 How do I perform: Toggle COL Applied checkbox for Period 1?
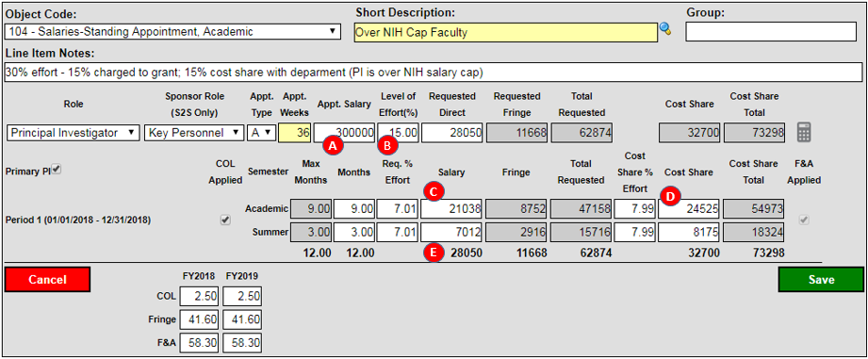[x=225, y=220]
